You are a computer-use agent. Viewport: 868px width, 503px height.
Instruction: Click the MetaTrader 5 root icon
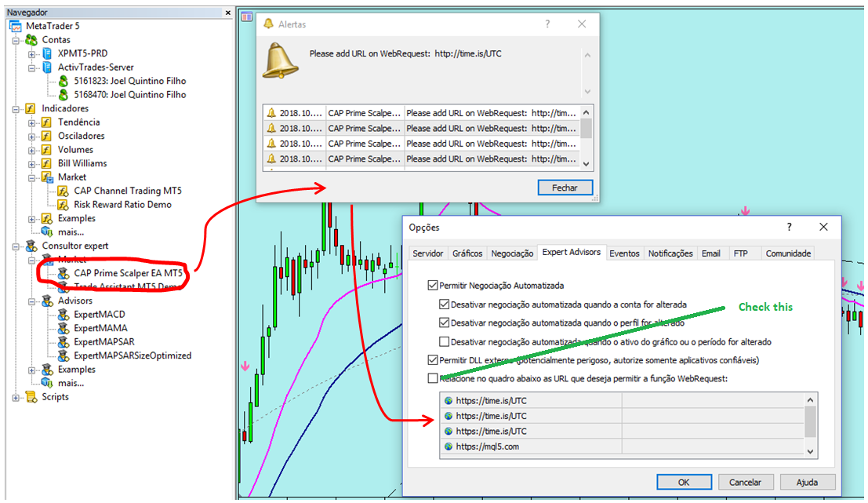(16, 26)
